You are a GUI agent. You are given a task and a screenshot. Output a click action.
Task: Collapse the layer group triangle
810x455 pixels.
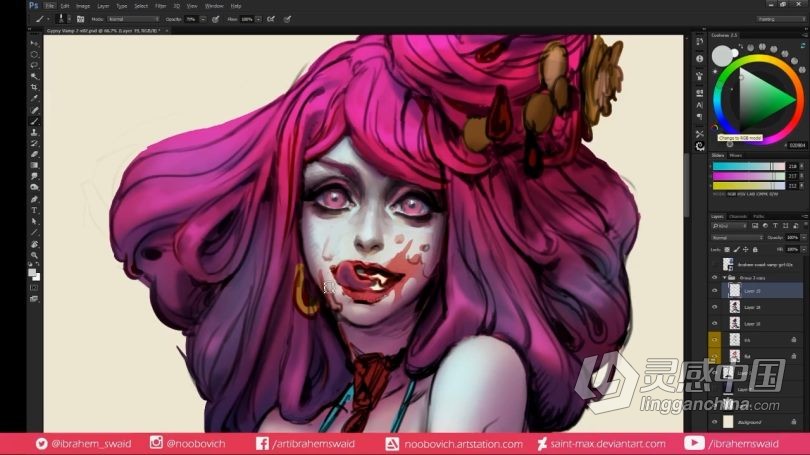pyautogui.click(x=724, y=278)
